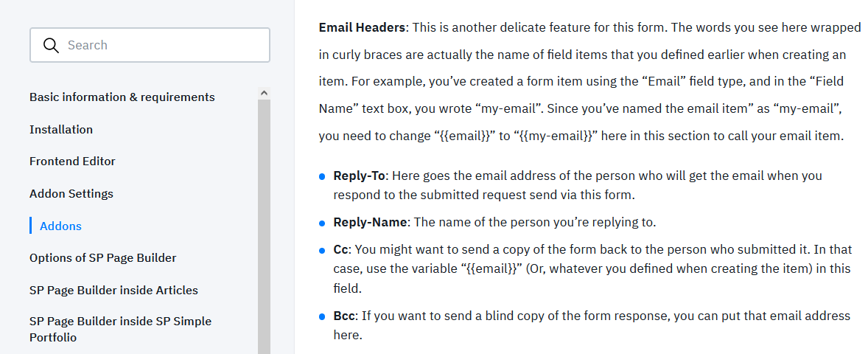Focus the Search text field

(x=162, y=45)
